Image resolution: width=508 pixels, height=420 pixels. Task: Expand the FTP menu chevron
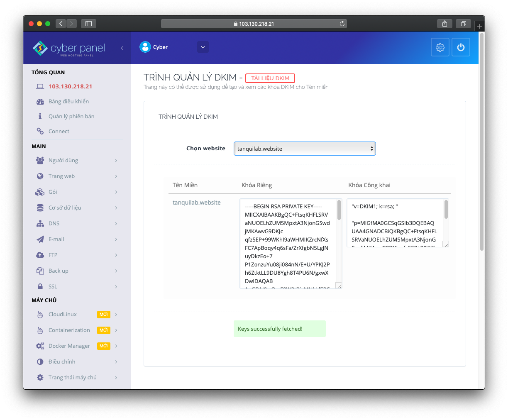coord(116,255)
